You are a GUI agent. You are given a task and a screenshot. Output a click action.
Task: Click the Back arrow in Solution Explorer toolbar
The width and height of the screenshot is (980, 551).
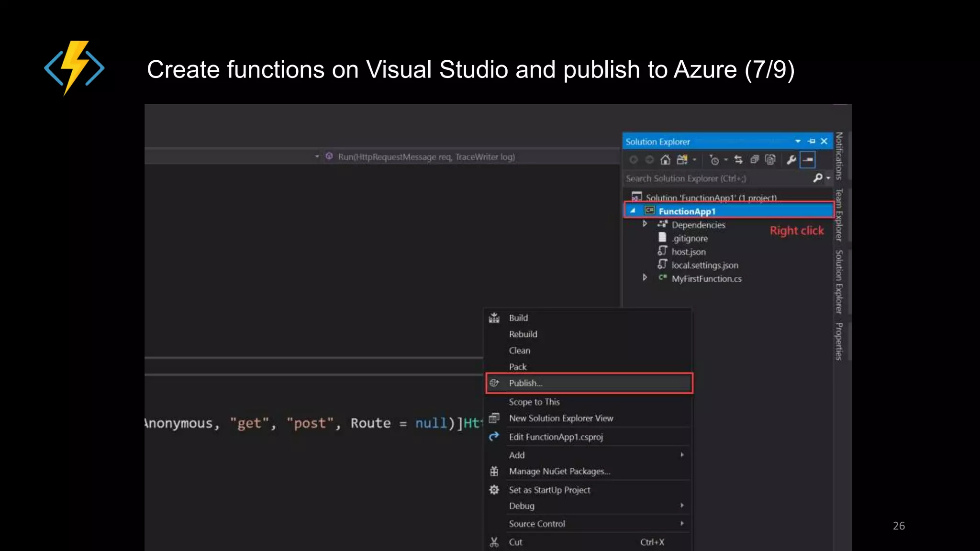(634, 160)
